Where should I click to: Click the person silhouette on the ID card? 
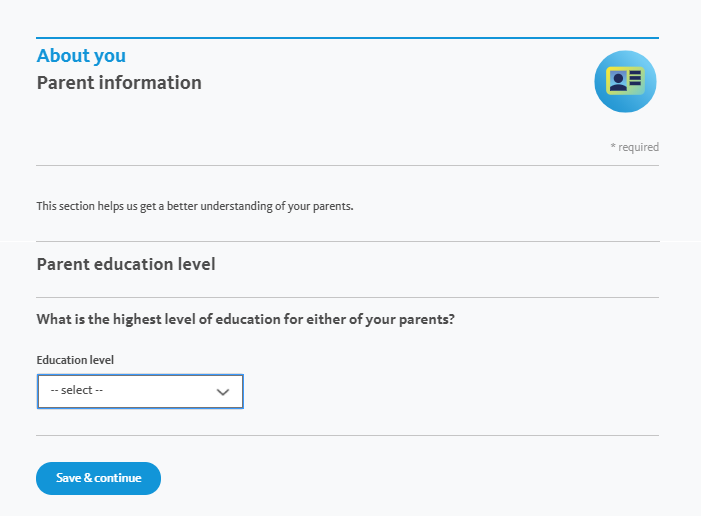(618, 81)
